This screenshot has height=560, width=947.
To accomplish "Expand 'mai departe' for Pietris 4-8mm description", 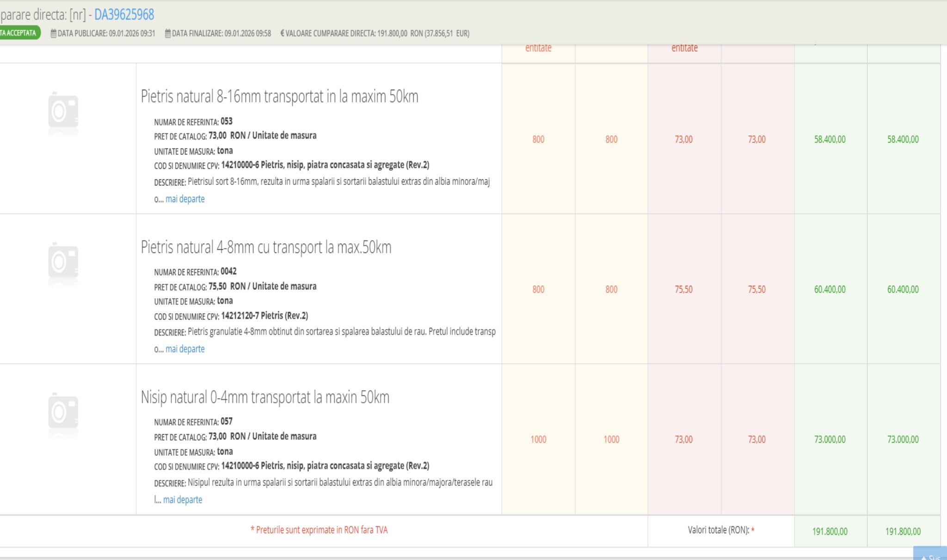I will point(185,349).
